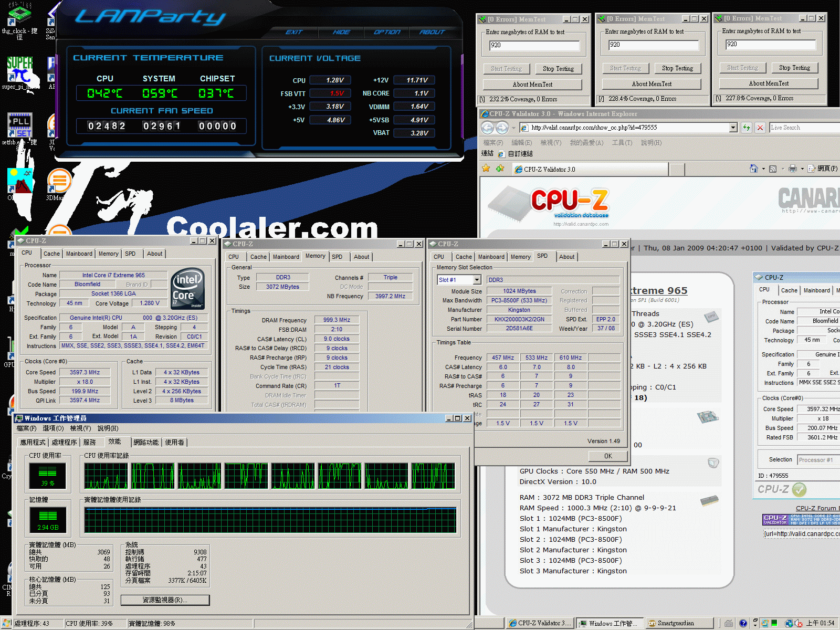Click OK button in CPU-Z SPD window
The height and width of the screenshot is (630, 840).
(x=608, y=456)
